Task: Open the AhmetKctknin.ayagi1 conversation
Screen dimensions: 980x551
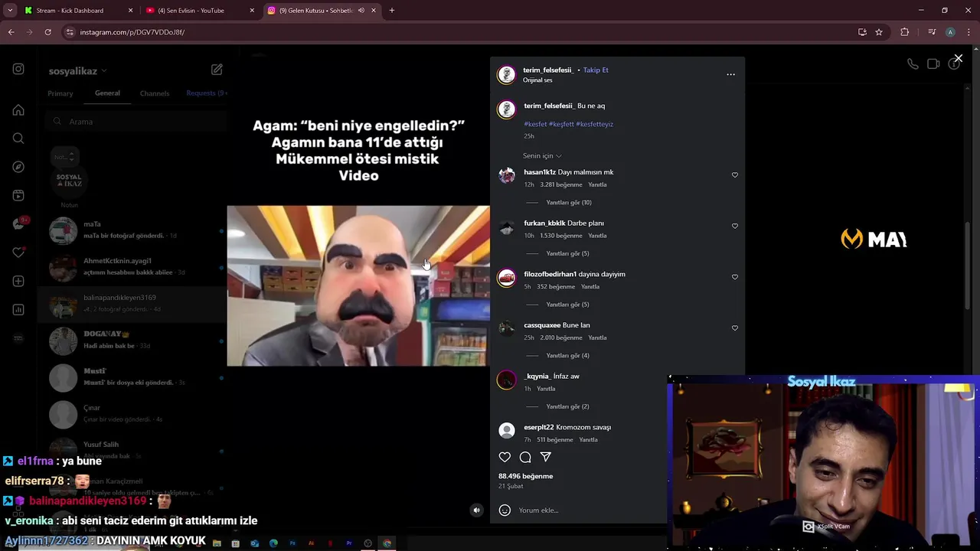Action: 132,266
